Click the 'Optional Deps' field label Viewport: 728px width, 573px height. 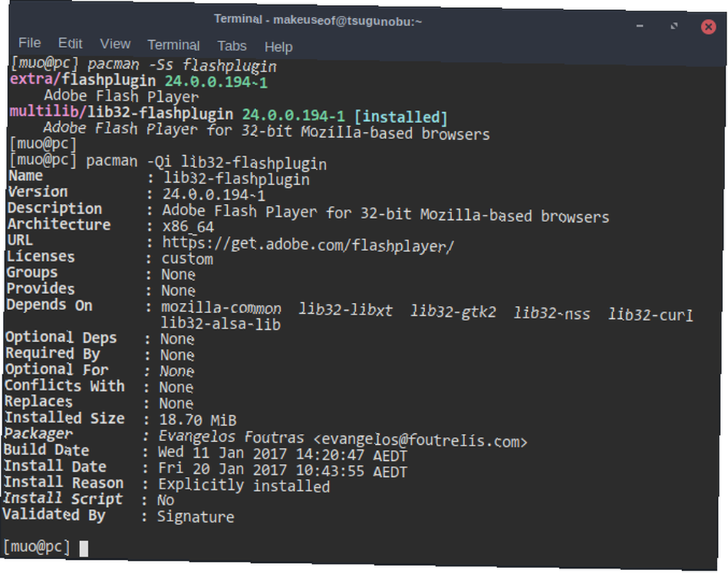point(61,337)
